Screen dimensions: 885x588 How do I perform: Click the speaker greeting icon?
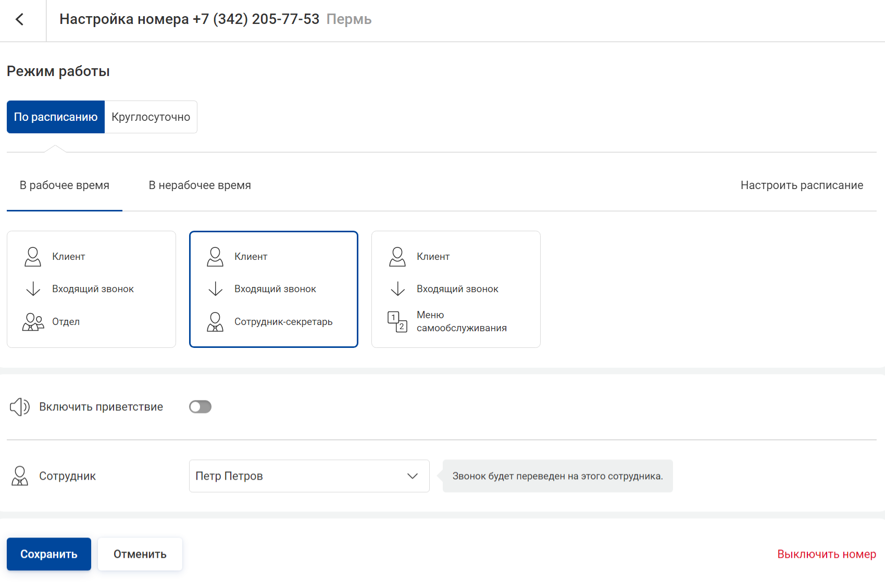(x=20, y=407)
